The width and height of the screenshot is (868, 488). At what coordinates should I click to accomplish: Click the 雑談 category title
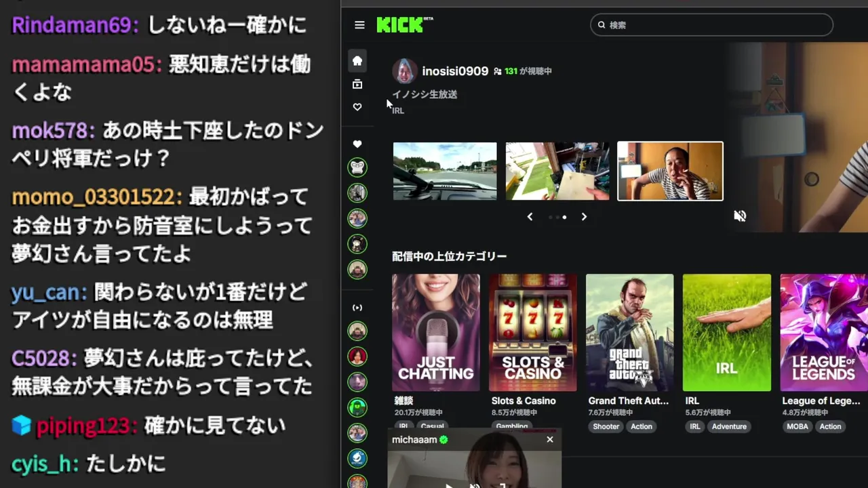pos(403,401)
